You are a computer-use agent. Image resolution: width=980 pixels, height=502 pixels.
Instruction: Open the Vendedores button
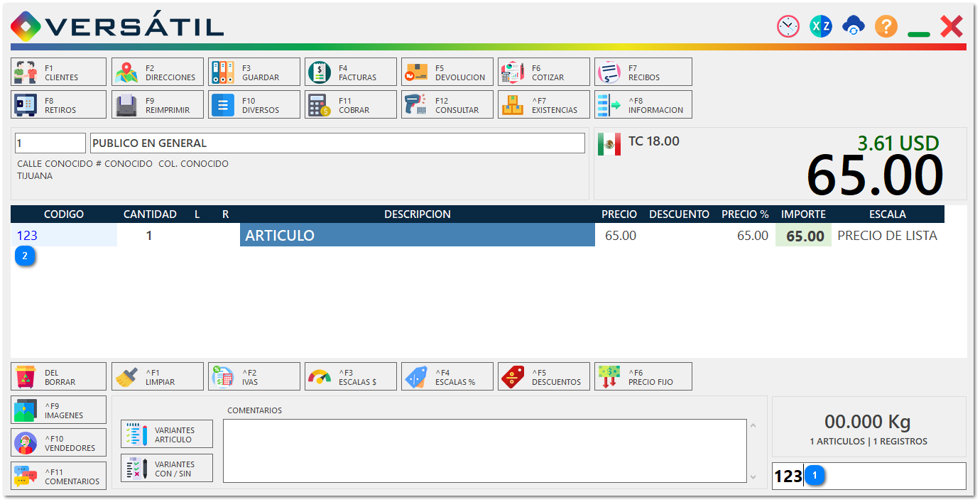point(59,443)
